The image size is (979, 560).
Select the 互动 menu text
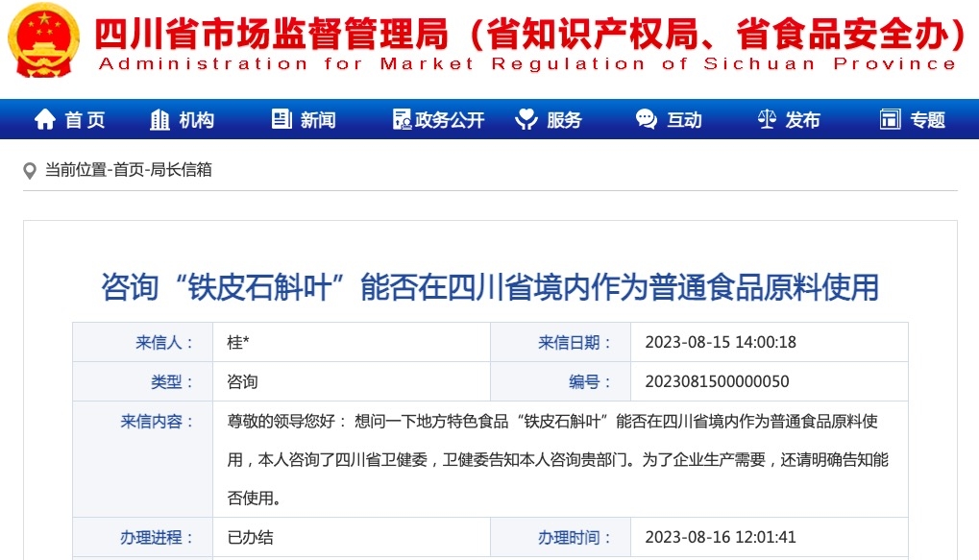tap(684, 120)
